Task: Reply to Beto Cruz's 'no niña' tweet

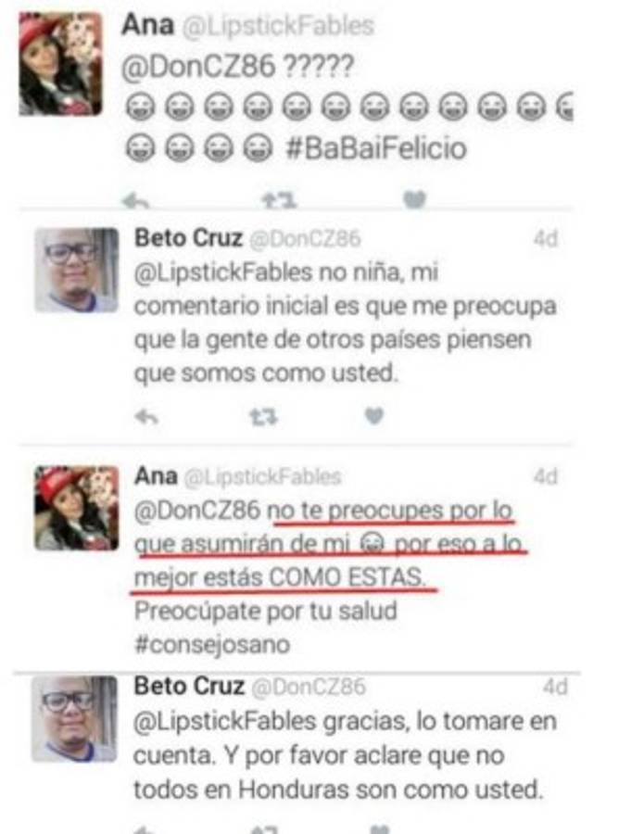Action: [146, 417]
